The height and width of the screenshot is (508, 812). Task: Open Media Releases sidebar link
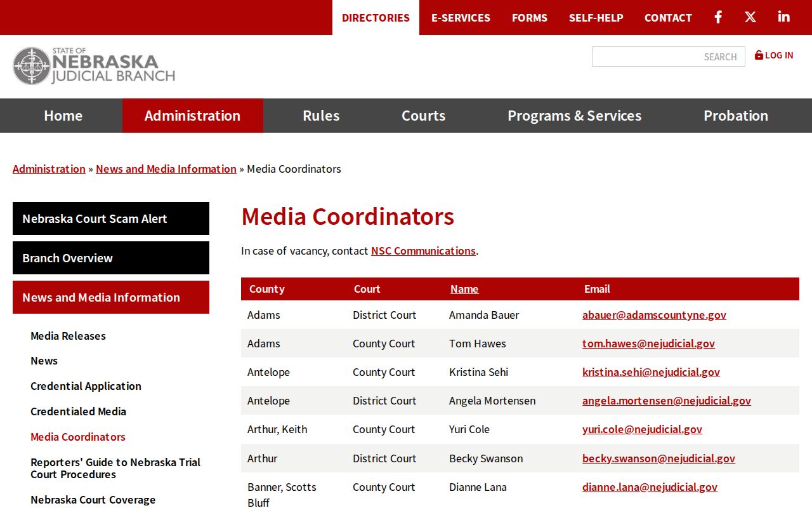(x=68, y=336)
